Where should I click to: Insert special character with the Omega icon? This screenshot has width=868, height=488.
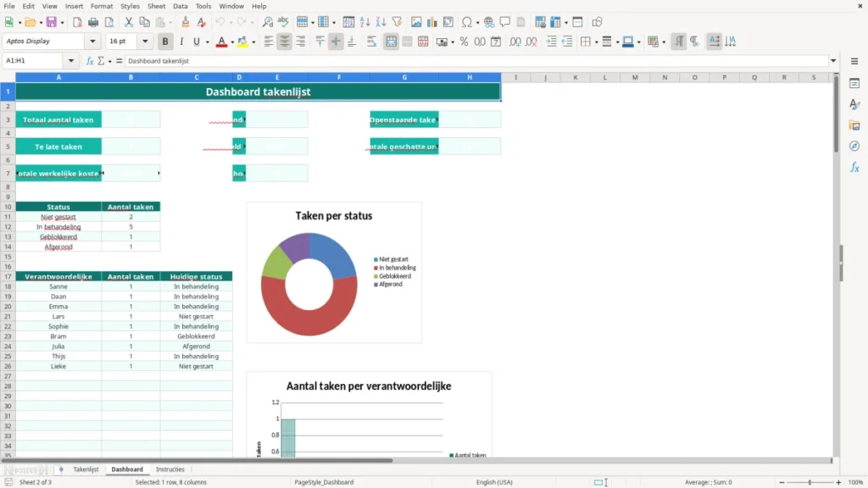(x=467, y=22)
